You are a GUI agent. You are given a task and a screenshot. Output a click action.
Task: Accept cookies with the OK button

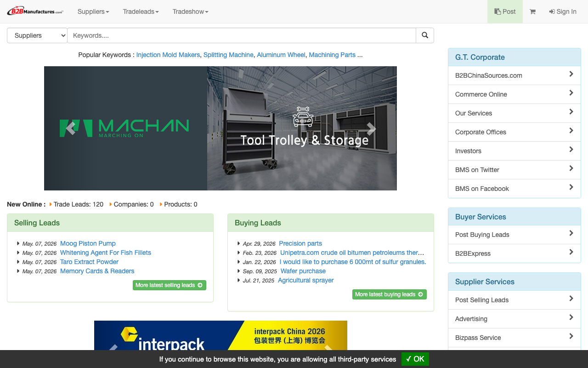tap(415, 359)
